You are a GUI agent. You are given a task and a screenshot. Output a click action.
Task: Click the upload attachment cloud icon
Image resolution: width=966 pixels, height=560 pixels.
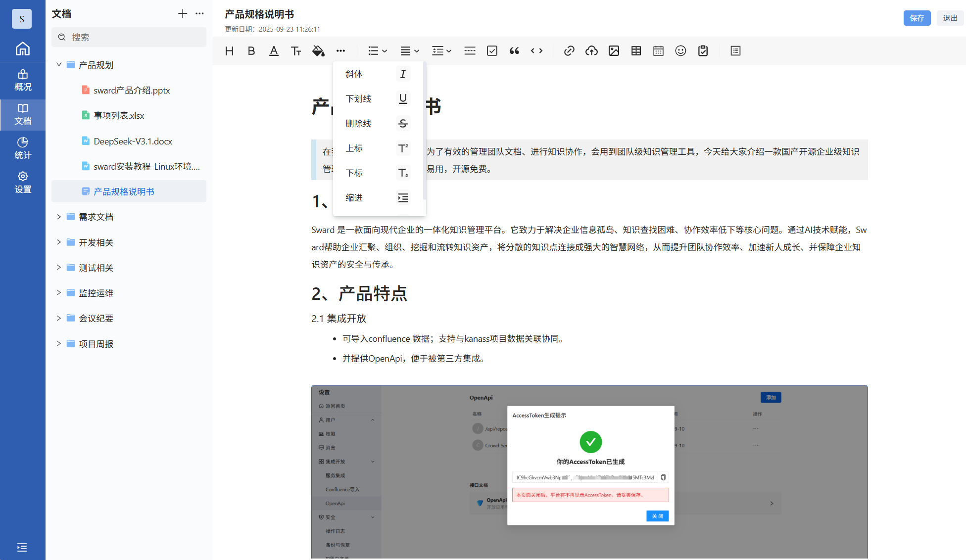[591, 51]
